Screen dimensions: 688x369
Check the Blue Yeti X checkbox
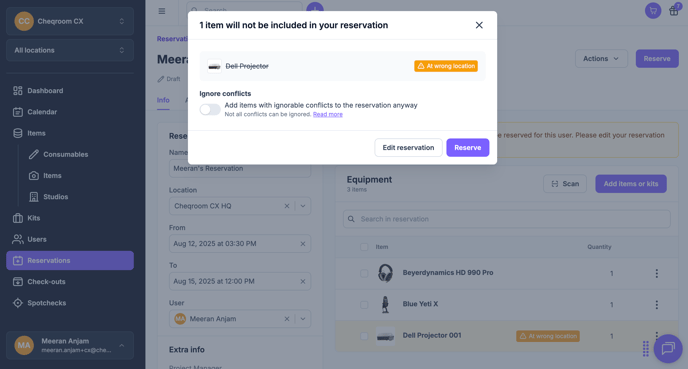(364, 305)
